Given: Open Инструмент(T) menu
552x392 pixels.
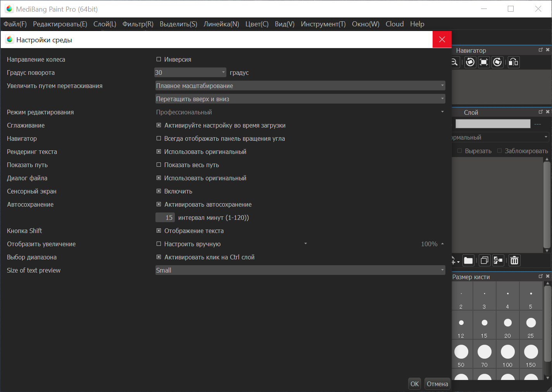Looking at the screenshot, I should (x=323, y=24).
